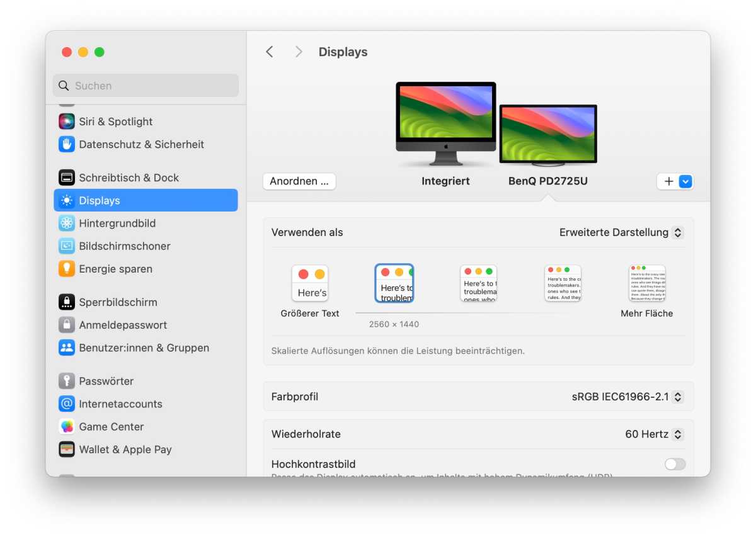Go back with the left chevron
The image size is (756, 537).
click(270, 52)
